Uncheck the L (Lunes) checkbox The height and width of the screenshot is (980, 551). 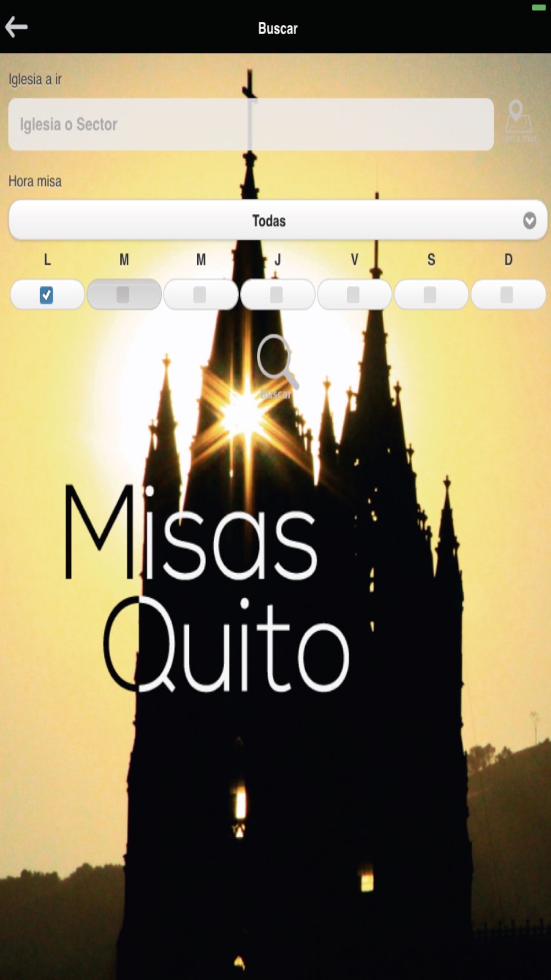coord(47,294)
